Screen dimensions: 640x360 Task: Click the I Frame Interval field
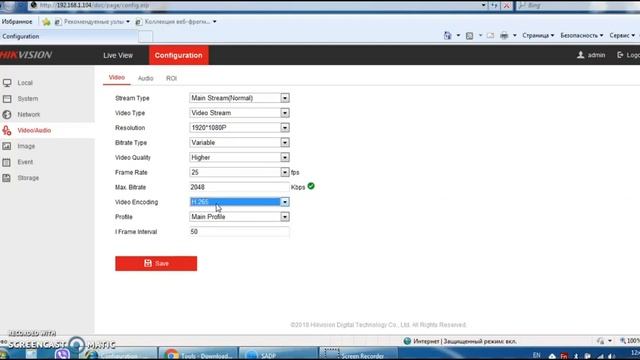(240, 231)
